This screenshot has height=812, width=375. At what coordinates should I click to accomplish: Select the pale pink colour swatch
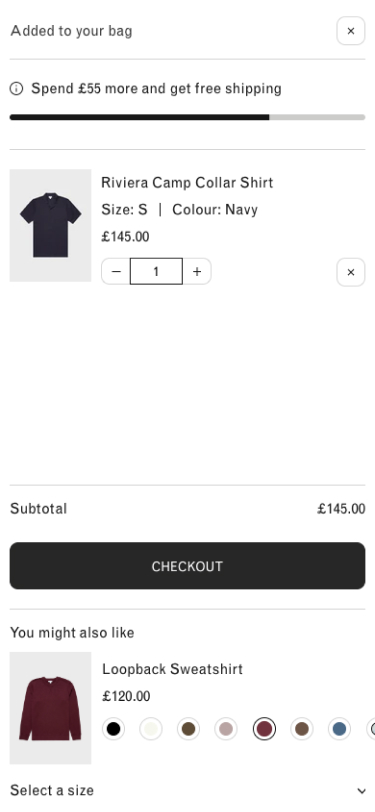226,729
